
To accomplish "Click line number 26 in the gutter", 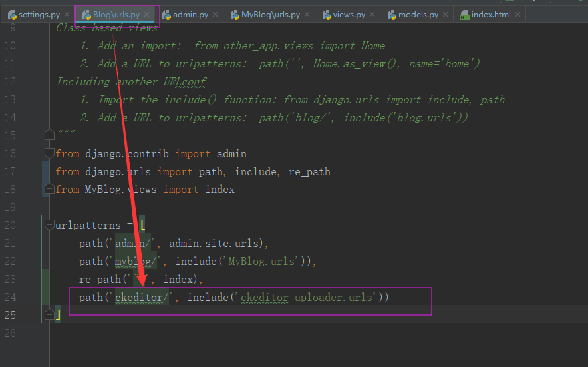I will click(10, 333).
